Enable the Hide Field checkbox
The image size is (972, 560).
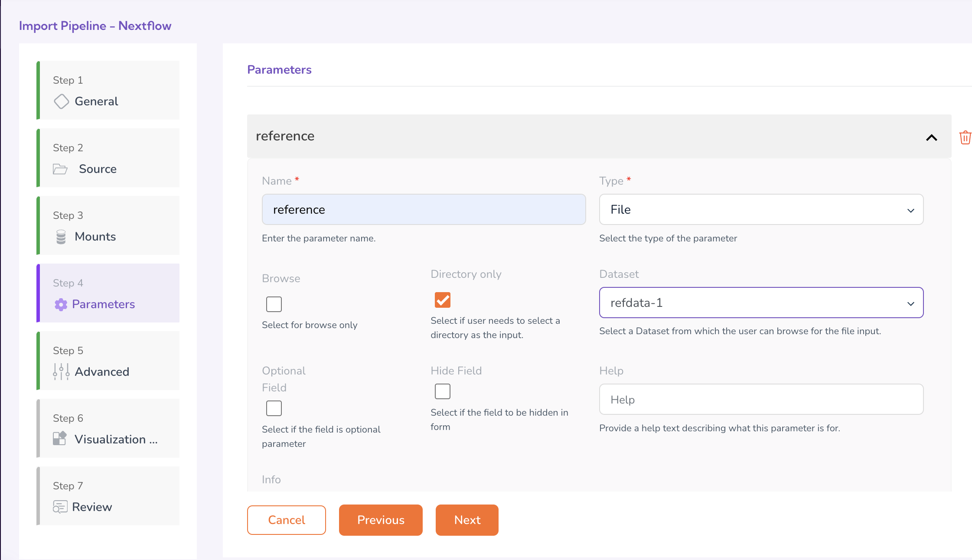tap(443, 391)
